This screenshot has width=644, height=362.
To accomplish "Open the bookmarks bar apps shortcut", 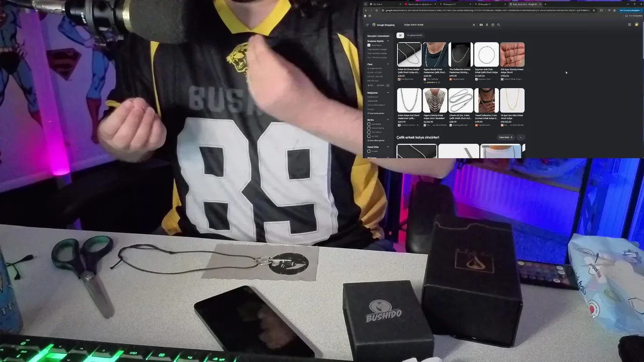I will tap(370, 16).
